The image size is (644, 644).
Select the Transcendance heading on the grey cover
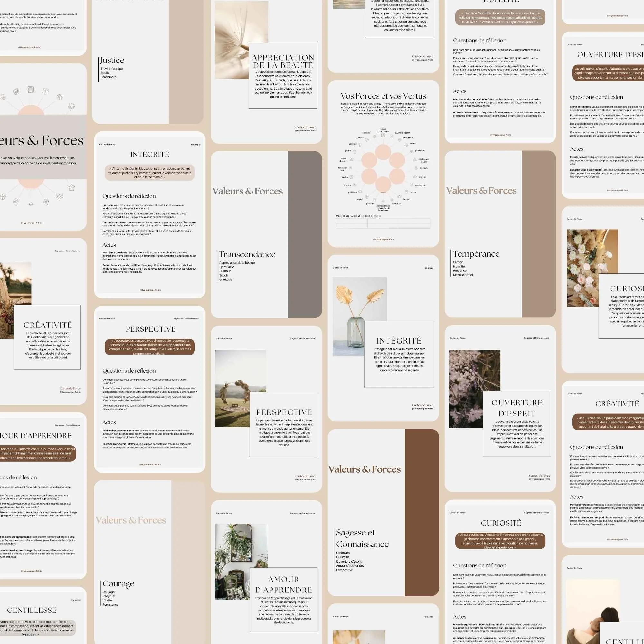(247, 254)
